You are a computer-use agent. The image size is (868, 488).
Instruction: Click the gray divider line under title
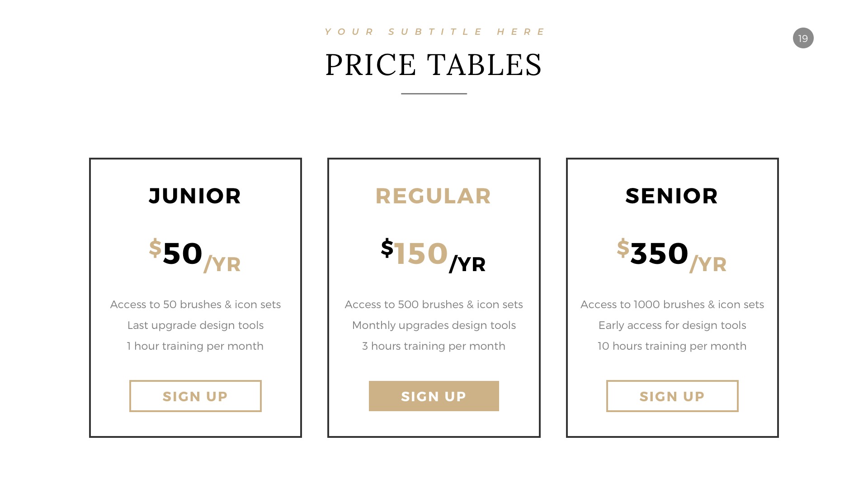(x=434, y=94)
